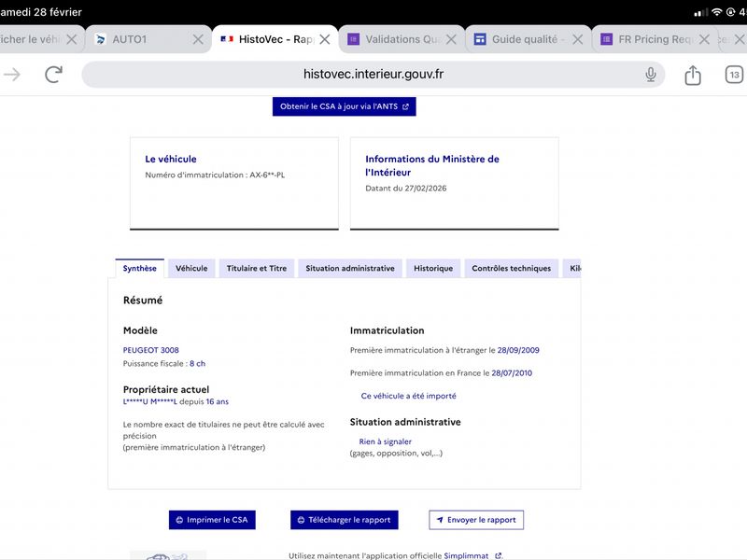Click Obtenir le CSA à jour button
The height and width of the screenshot is (560, 747).
pos(344,106)
